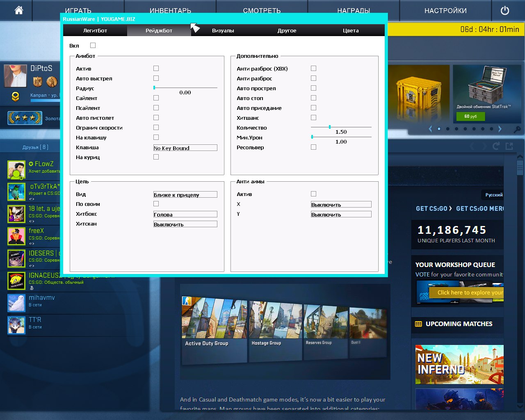The image size is (525, 420).
Task: Enable the Вкл checkbox
Action: coord(93,46)
